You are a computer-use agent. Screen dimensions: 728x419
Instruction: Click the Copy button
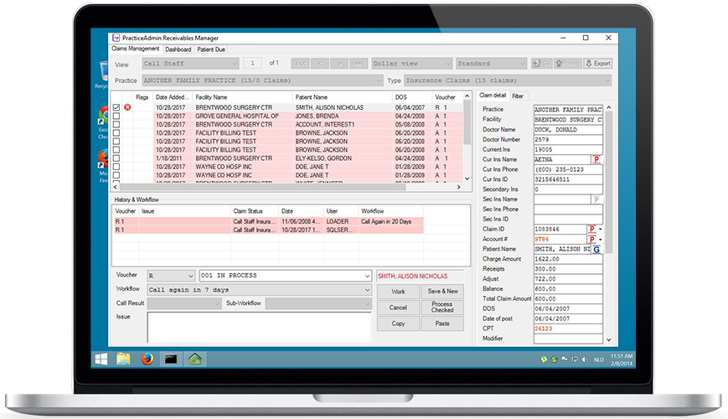point(398,323)
